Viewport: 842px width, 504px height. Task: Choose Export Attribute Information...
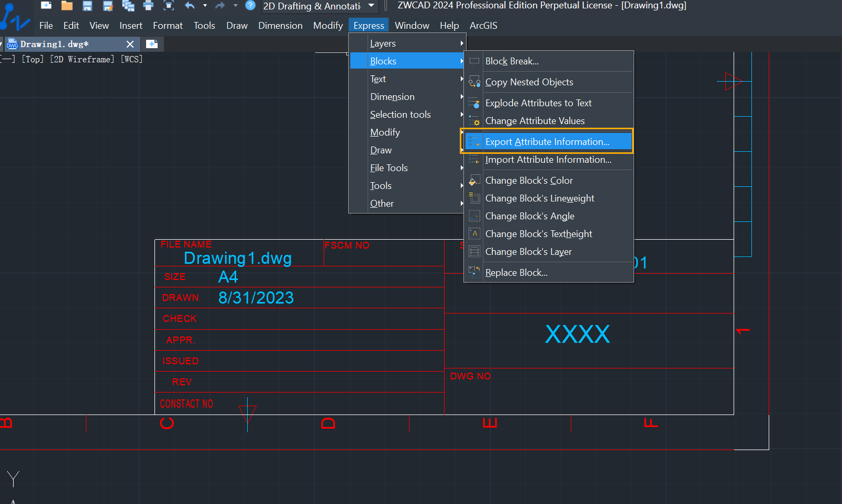(549, 142)
